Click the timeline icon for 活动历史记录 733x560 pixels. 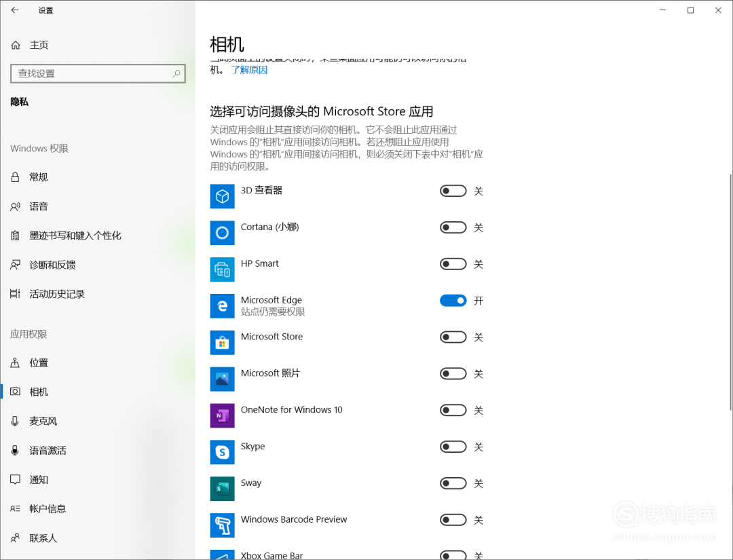coord(15,294)
